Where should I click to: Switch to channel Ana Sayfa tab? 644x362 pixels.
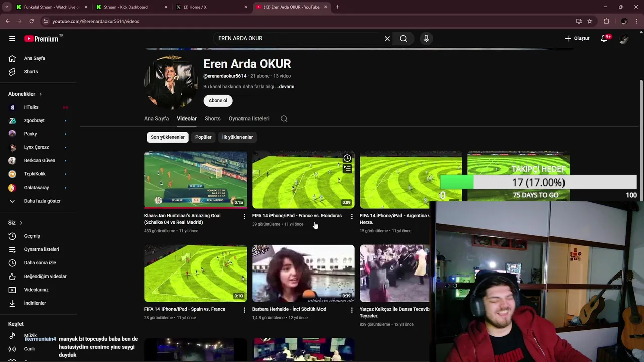click(156, 119)
